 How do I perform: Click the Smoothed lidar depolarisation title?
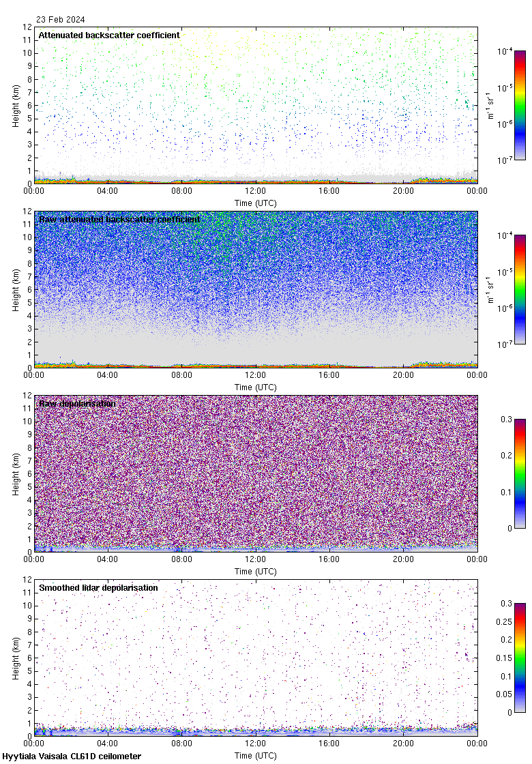(98, 588)
